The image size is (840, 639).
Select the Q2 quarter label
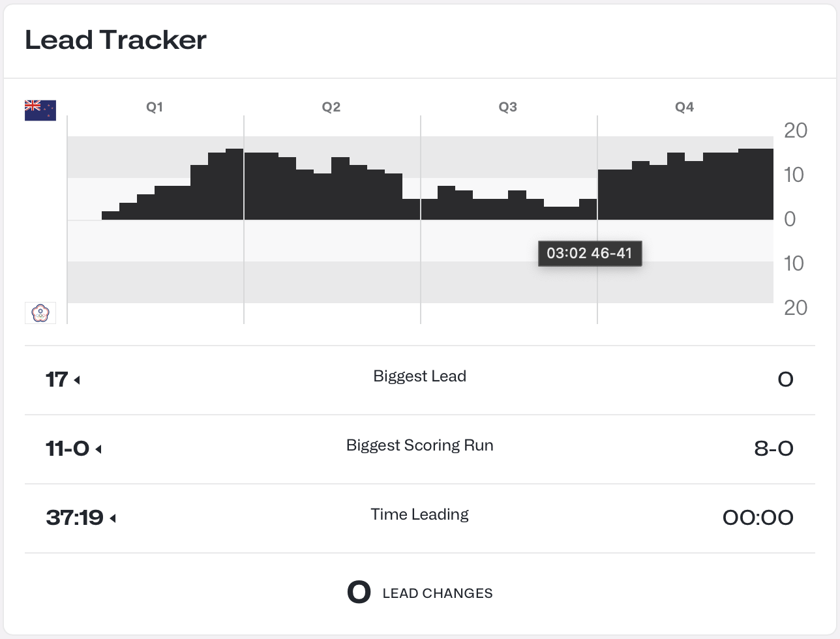(x=331, y=107)
